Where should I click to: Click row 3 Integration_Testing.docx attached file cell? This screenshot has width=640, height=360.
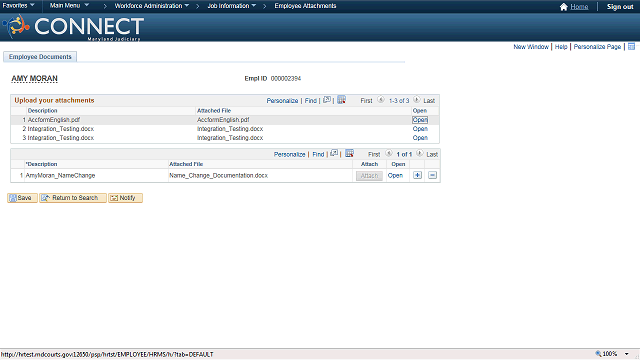pyautogui.click(x=230, y=138)
